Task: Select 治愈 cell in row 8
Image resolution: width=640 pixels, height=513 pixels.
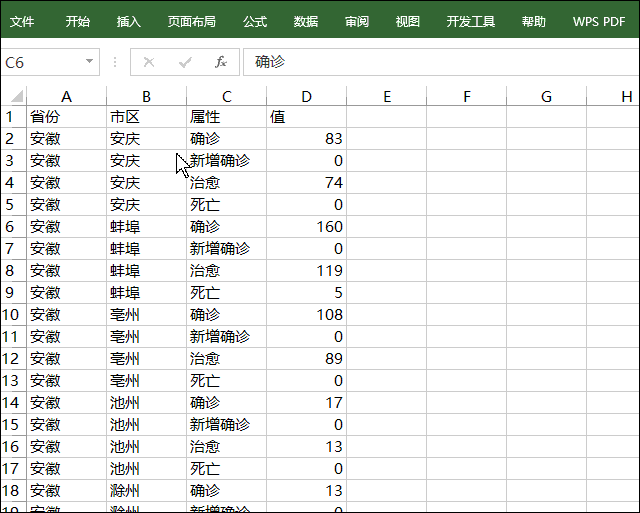Action: [227, 271]
